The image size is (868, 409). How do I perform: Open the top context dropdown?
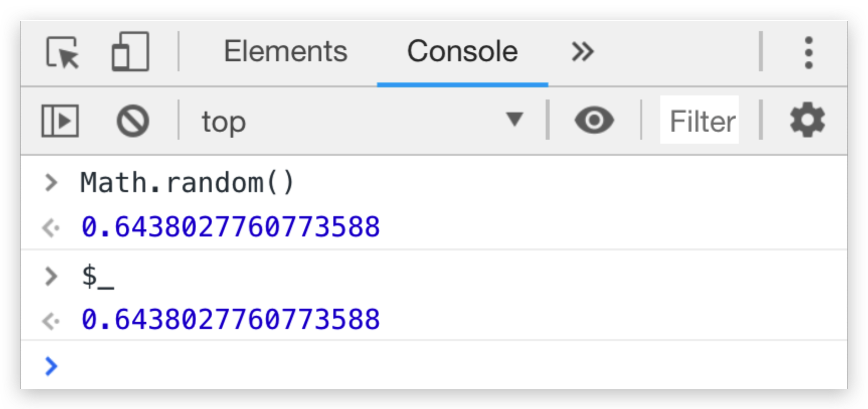coord(352,121)
